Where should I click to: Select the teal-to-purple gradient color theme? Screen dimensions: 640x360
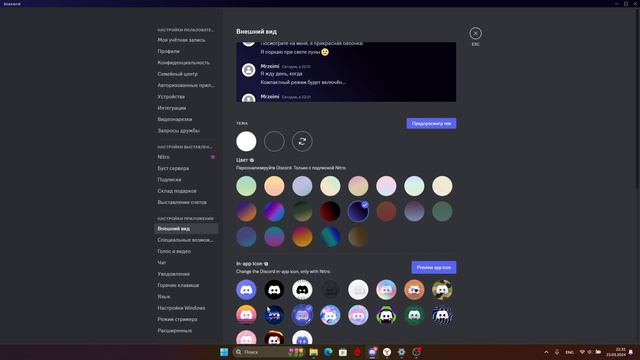274,237
